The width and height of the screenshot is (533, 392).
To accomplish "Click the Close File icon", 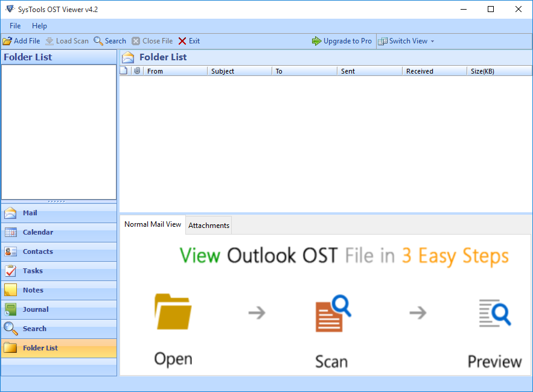I will [x=136, y=41].
